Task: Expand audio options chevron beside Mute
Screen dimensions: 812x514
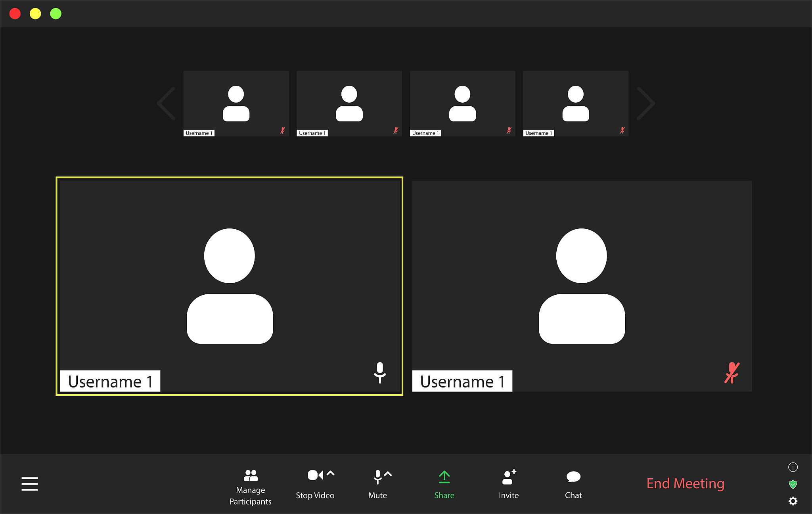Action: click(x=388, y=474)
